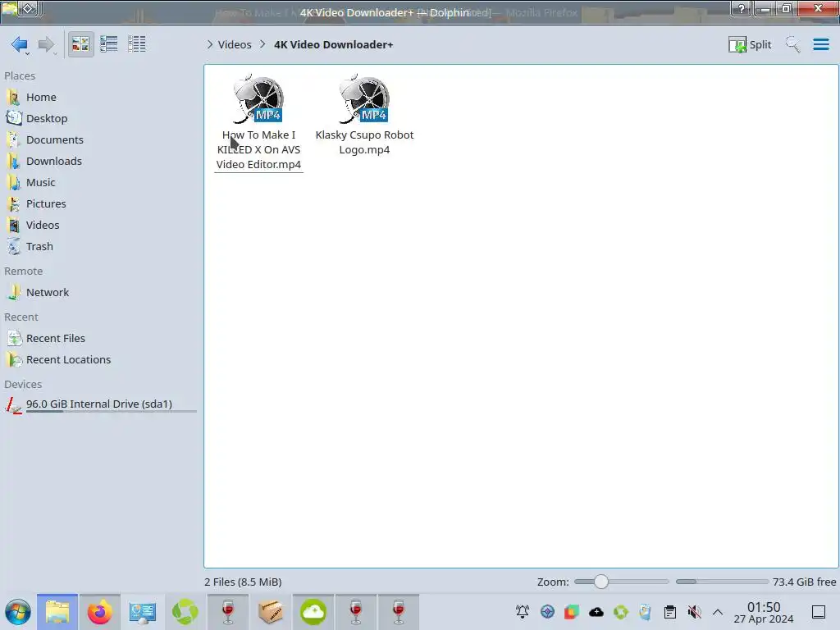Click the black cloud tray icon

596,612
